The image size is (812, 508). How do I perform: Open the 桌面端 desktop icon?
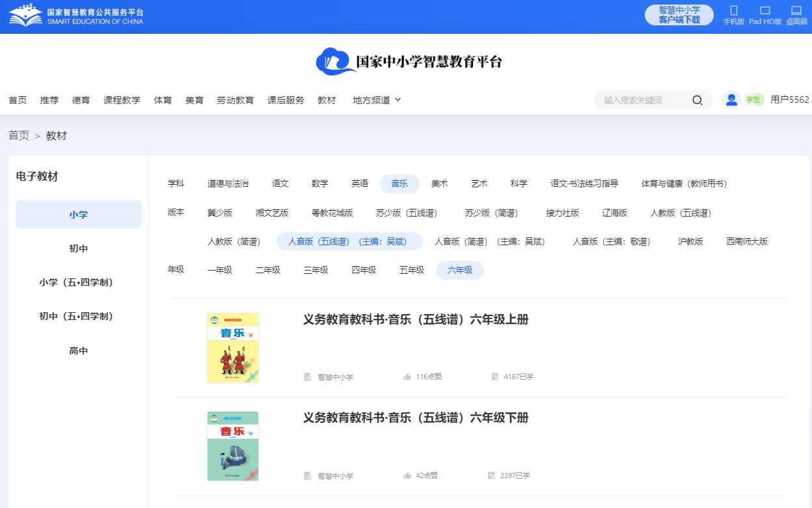point(796,10)
